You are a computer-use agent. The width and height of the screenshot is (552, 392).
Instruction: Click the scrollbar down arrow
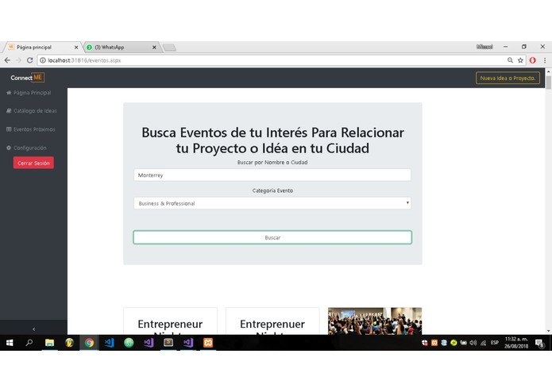tap(549, 331)
